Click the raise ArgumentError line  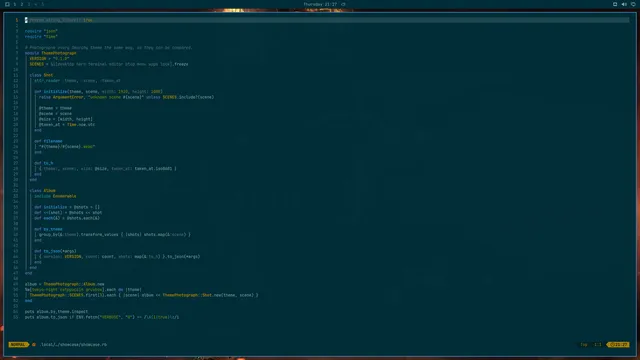click(x=127, y=97)
